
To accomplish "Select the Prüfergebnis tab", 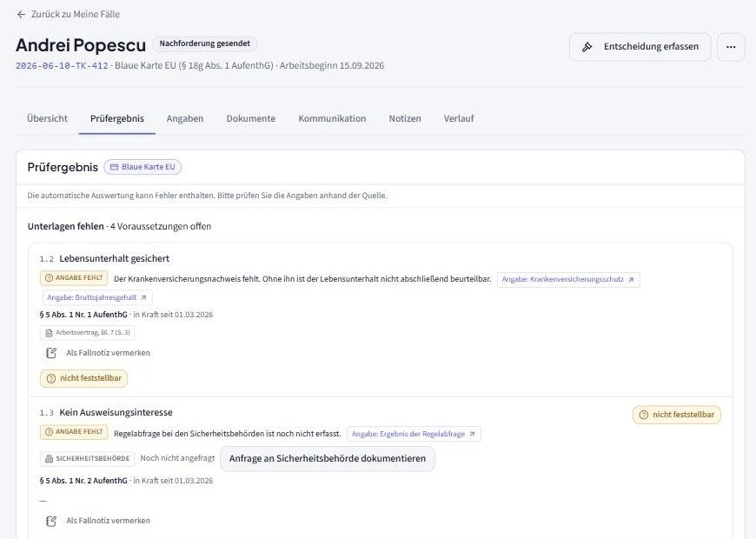I will coord(117,119).
